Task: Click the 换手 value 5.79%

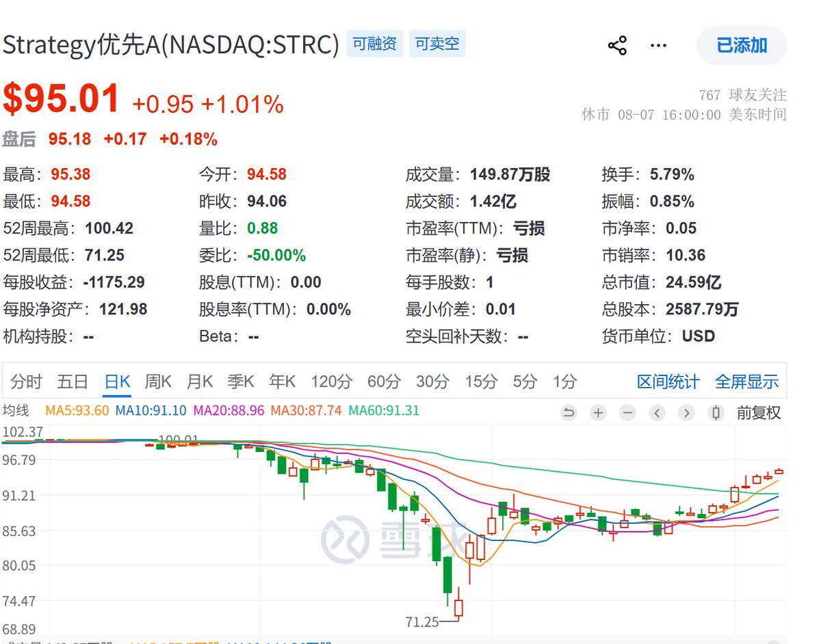Action: (x=672, y=174)
